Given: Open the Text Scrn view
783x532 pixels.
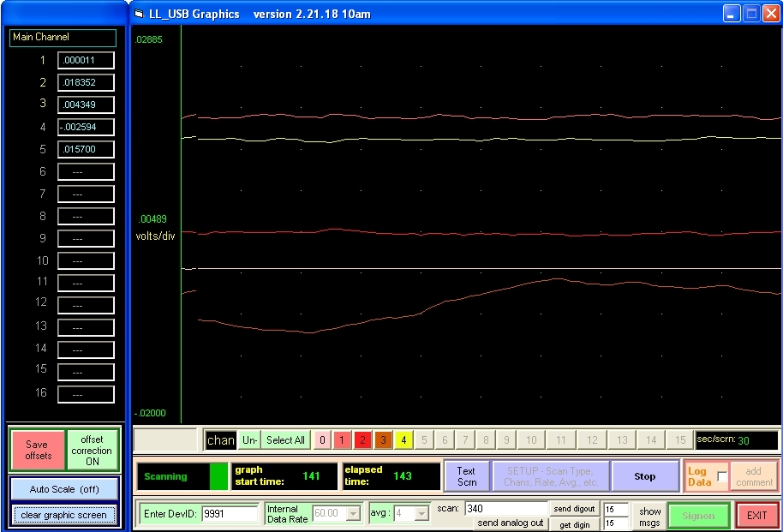Looking at the screenshot, I should coord(466,476).
